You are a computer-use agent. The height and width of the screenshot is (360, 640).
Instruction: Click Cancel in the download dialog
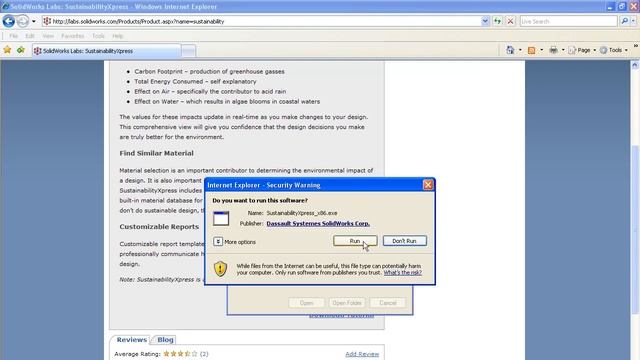[x=388, y=303]
